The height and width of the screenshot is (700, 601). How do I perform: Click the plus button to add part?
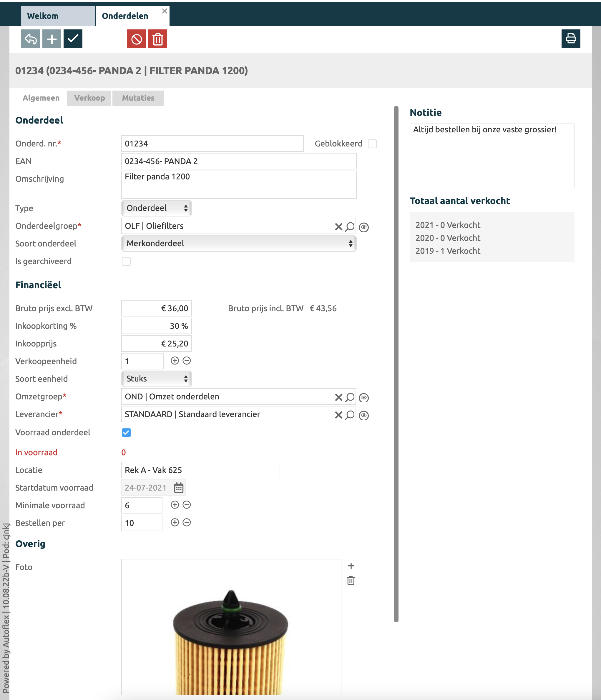click(x=52, y=39)
